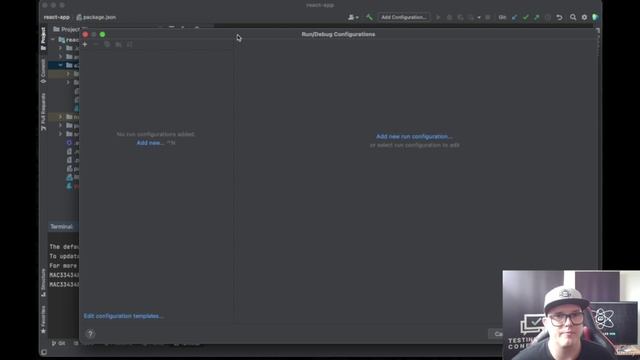Open the Project view dropdown header
Viewport: 640px width, 360px height.
[x=67, y=29]
